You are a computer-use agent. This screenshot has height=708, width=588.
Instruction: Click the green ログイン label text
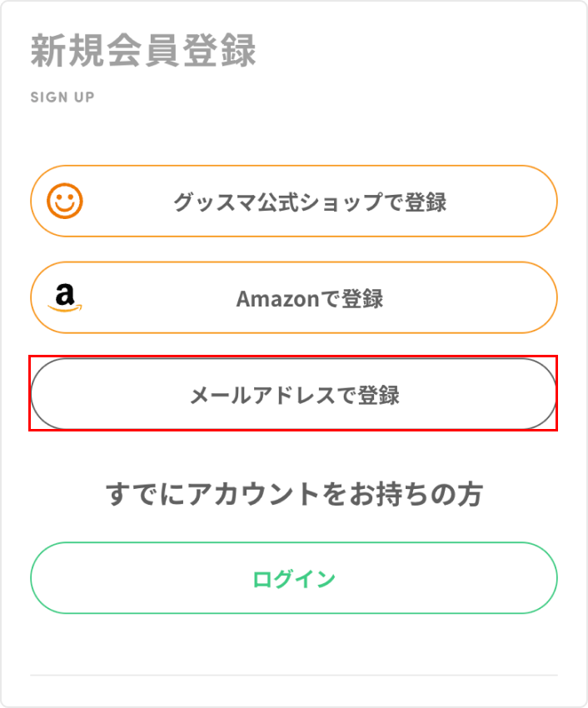point(294,579)
